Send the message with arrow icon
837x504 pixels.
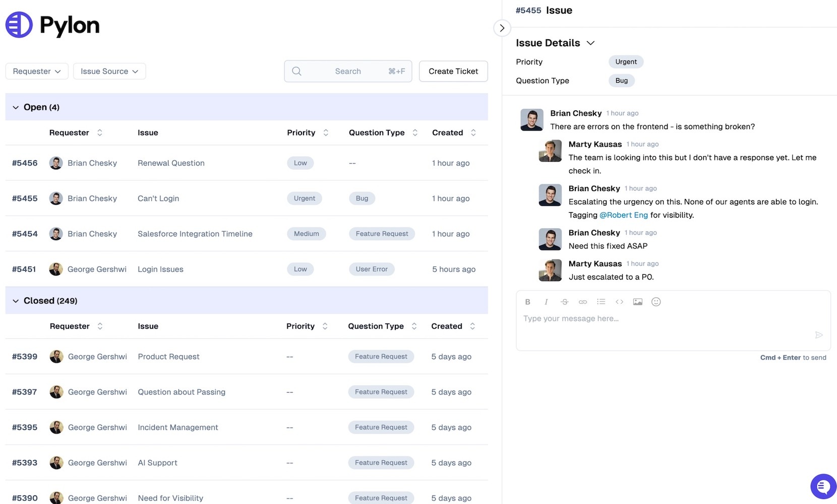[x=819, y=335]
